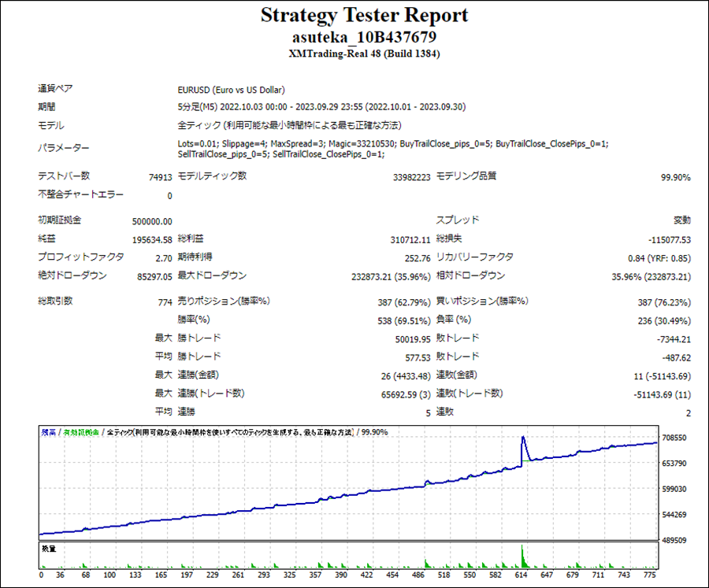Select initial deposit value '500000.00'
Image resolution: width=709 pixels, height=588 pixels.
point(152,221)
